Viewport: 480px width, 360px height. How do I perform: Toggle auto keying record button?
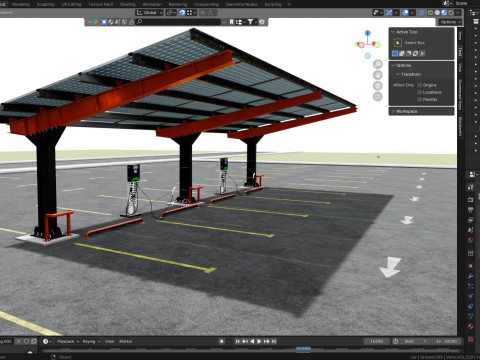click(222, 342)
